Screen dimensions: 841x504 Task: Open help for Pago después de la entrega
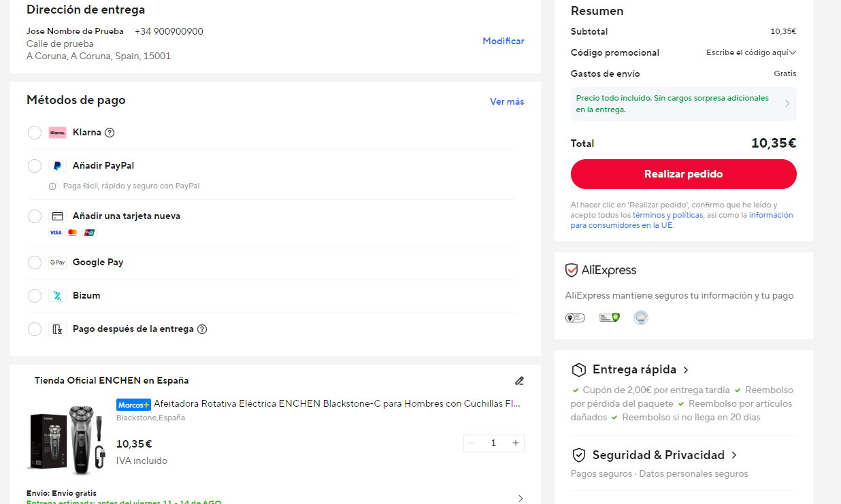point(201,329)
